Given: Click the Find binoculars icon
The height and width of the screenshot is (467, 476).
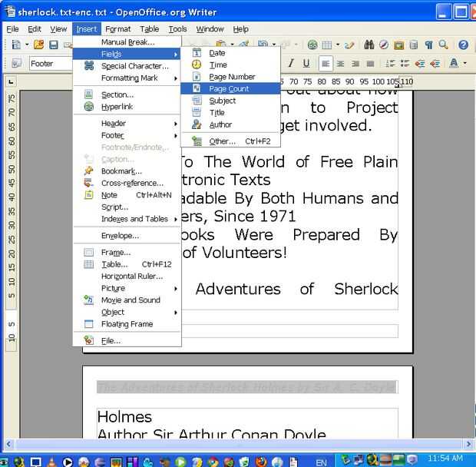Looking at the screenshot, I should 369,45.
